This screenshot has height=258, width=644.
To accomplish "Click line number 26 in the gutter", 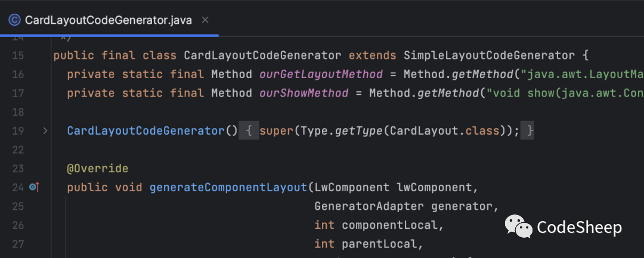I will point(18,225).
